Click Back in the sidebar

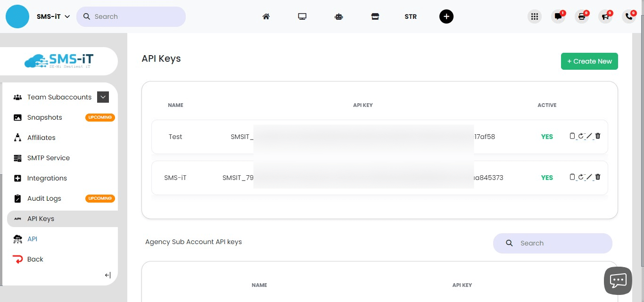coord(35,259)
